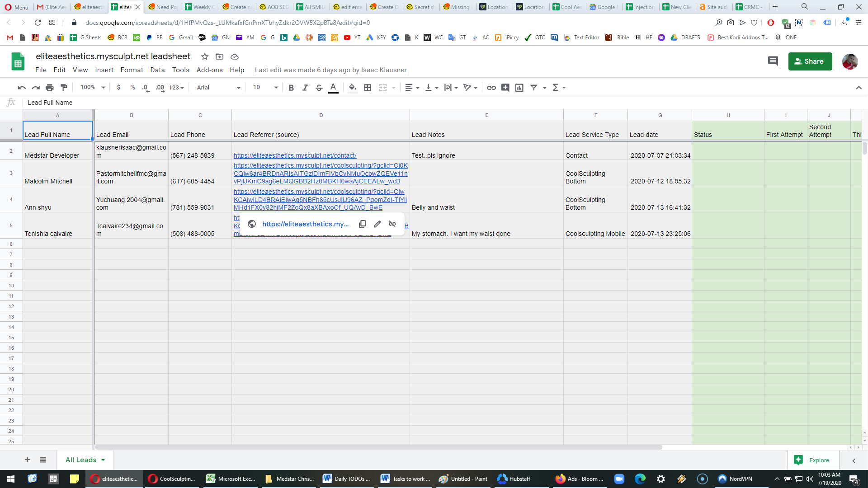The width and height of the screenshot is (868, 488).
Task: Open the fill color picker
Action: [353, 88]
